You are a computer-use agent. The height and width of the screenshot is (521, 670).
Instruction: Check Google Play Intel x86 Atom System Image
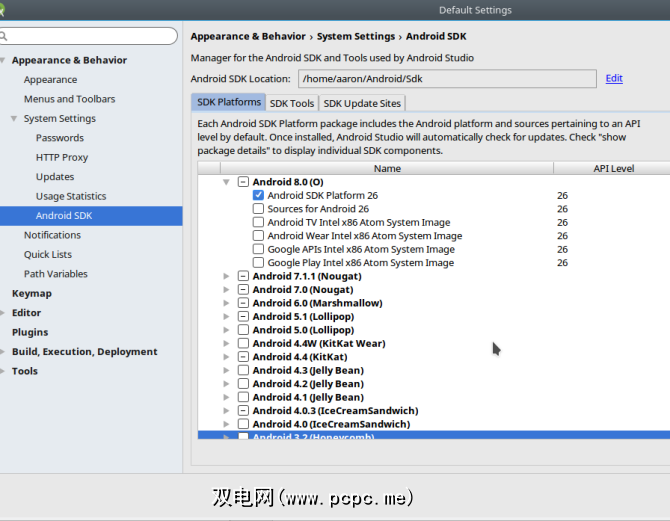click(x=258, y=262)
